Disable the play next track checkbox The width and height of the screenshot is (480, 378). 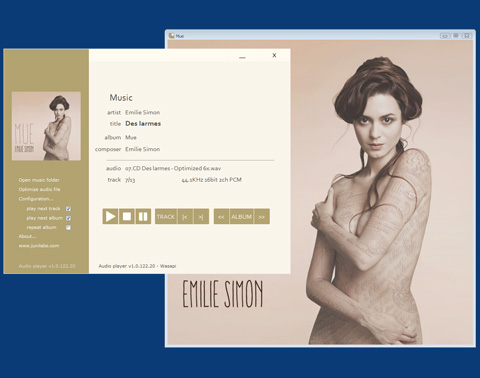[68, 209]
